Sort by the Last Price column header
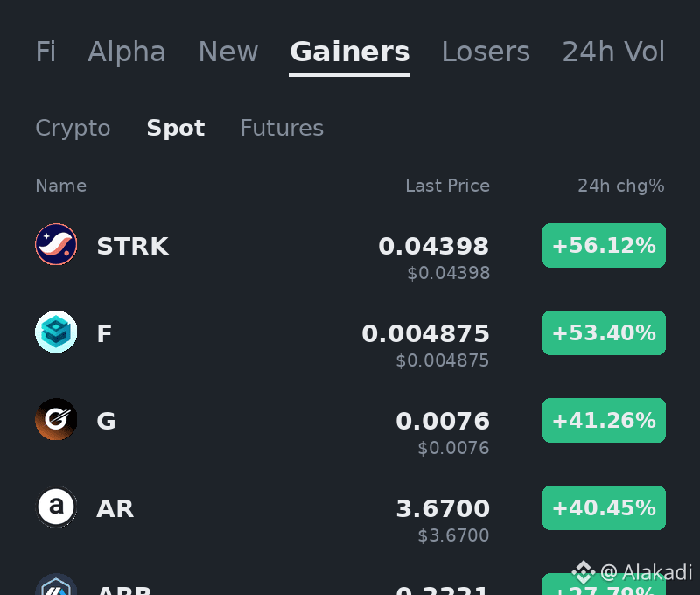The height and width of the screenshot is (595, 700). click(447, 185)
